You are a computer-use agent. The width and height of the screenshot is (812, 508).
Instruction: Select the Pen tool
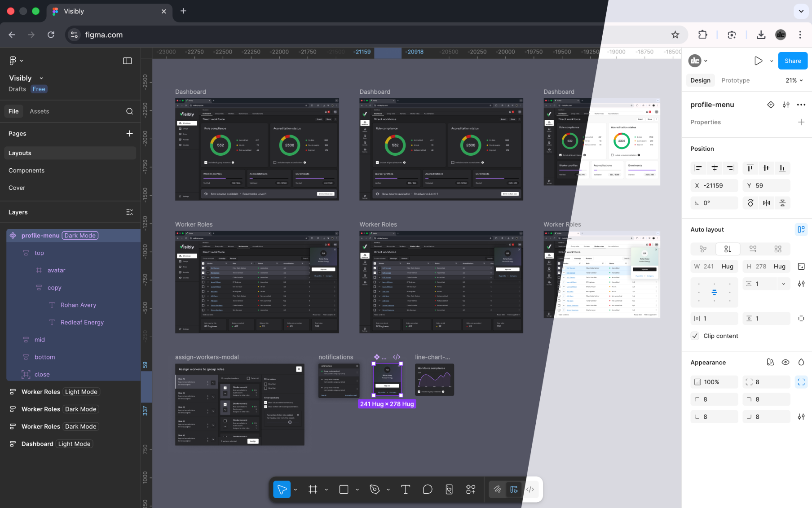(375, 490)
